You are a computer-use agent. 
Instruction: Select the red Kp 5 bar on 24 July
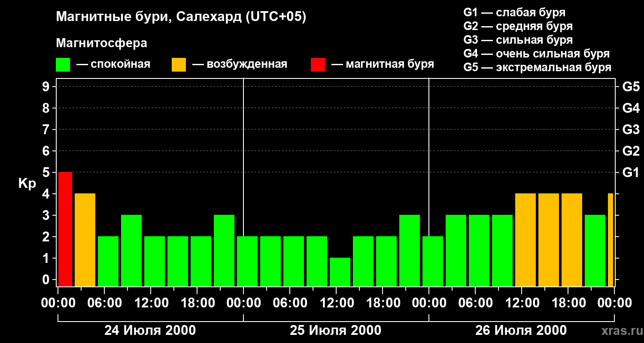[x=65, y=229]
